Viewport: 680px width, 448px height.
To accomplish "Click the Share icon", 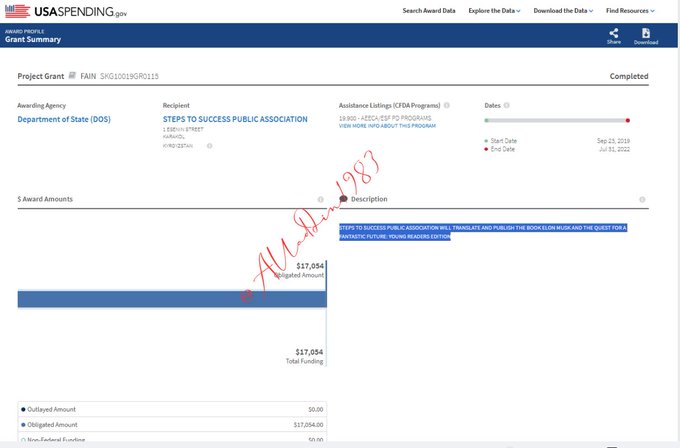I will [x=613, y=33].
